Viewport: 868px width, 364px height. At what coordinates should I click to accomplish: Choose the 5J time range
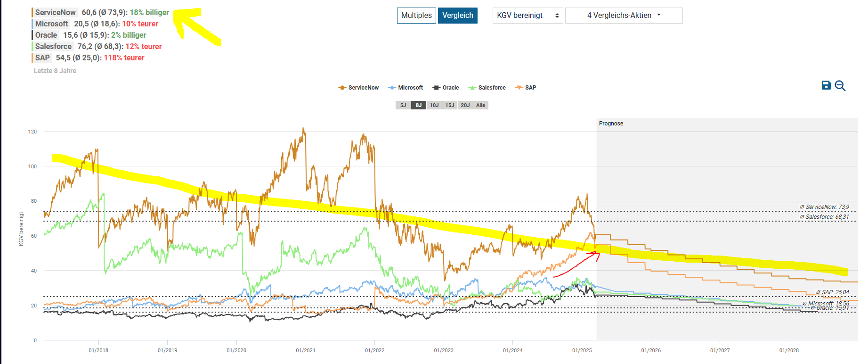pyautogui.click(x=403, y=105)
